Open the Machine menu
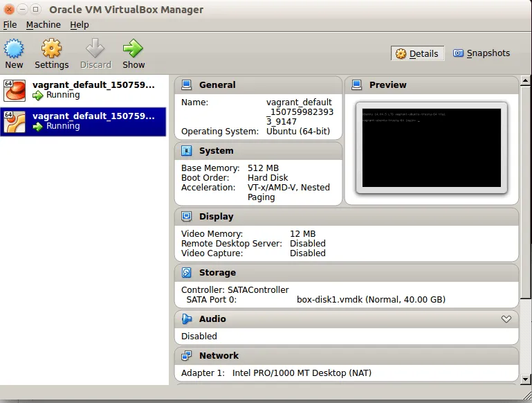The width and height of the screenshot is (532, 403). (x=43, y=25)
